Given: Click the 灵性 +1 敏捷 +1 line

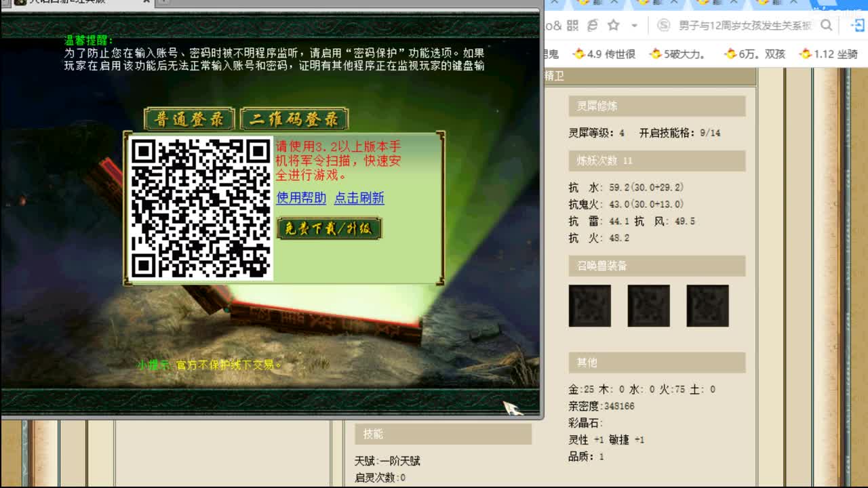Looking at the screenshot, I should coord(606,440).
